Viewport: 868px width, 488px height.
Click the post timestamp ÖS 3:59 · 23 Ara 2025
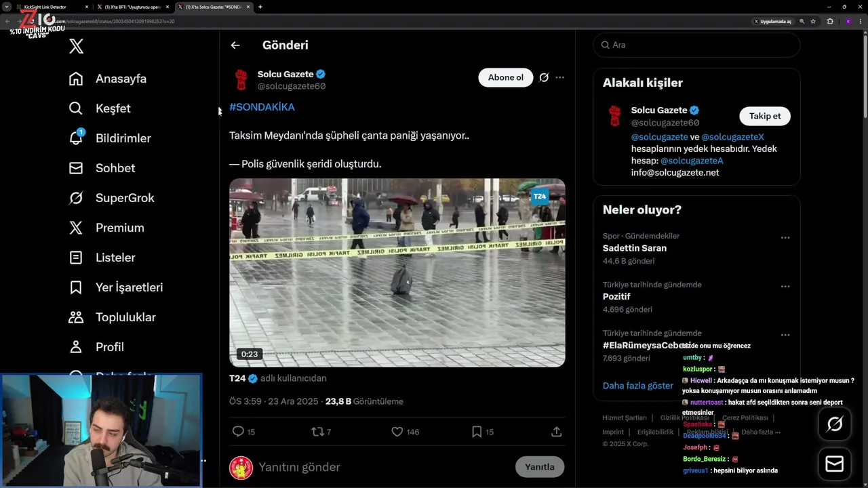pyautogui.click(x=274, y=401)
